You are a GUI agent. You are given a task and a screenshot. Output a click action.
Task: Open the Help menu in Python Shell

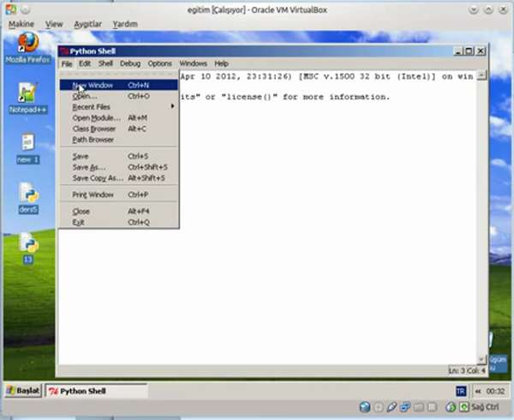point(221,63)
